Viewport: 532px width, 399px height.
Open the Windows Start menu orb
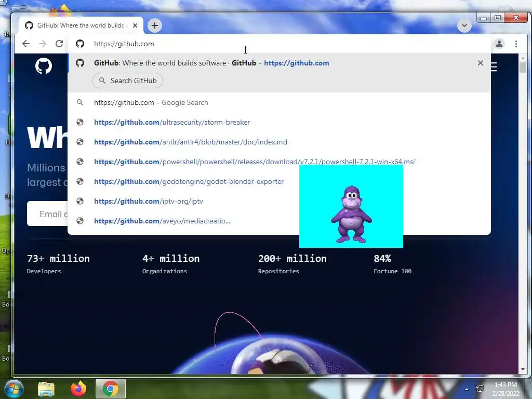pyautogui.click(x=13, y=389)
